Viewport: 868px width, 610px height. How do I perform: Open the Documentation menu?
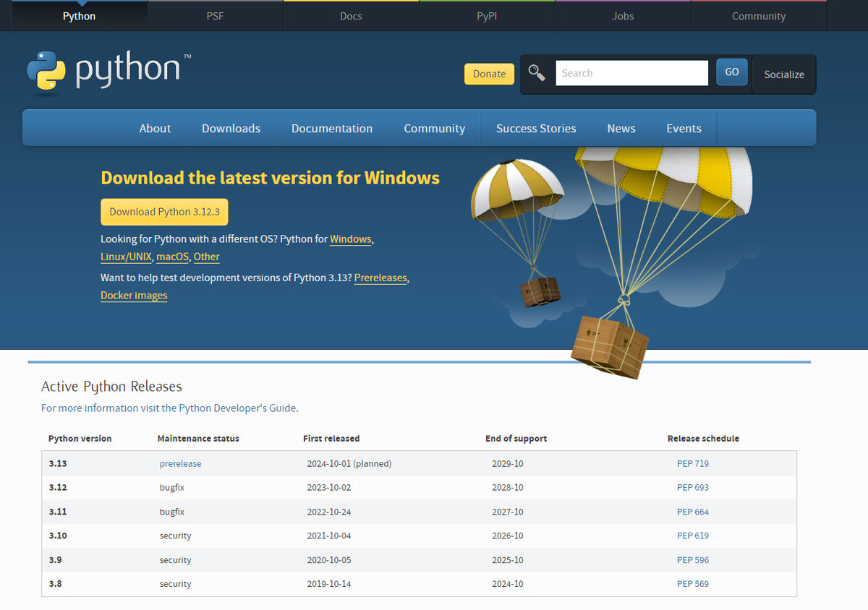click(x=332, y=128)
